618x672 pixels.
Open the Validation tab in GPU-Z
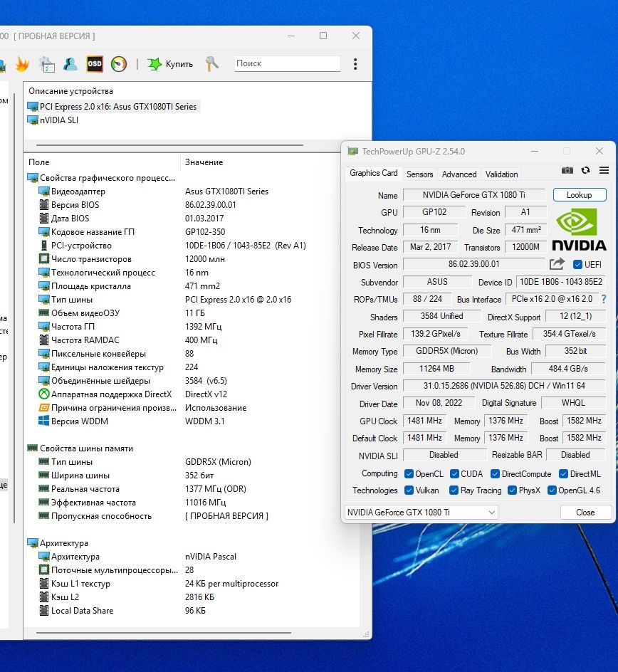click(501, 174)
